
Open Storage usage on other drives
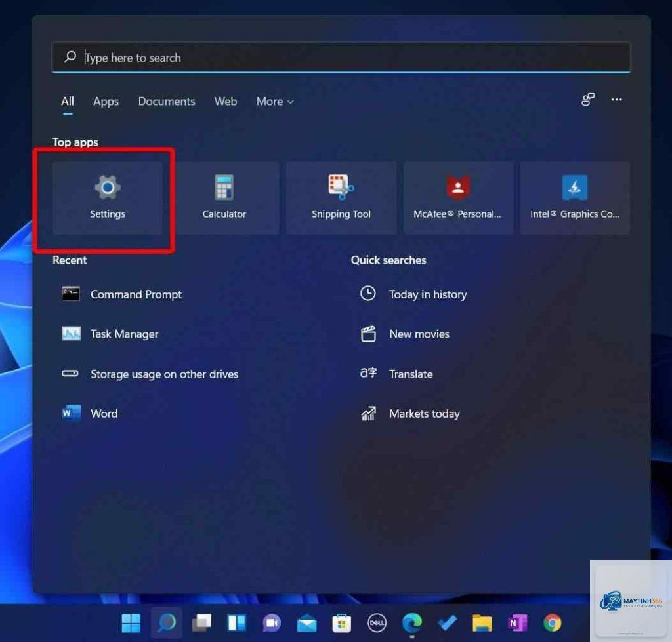pos(150,374)
